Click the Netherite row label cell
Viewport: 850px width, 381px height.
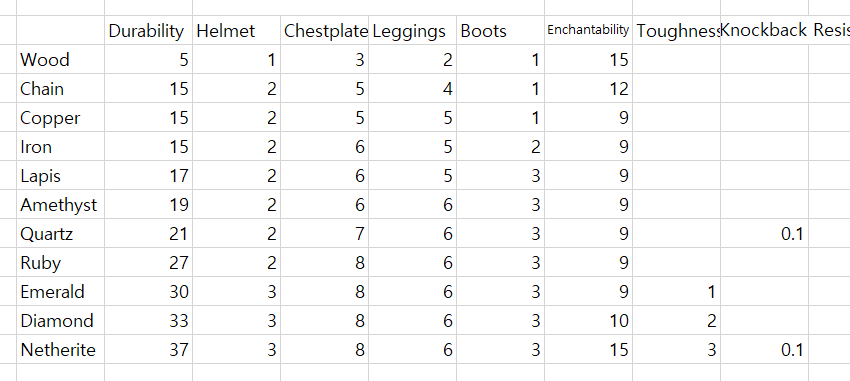(60, 350)
